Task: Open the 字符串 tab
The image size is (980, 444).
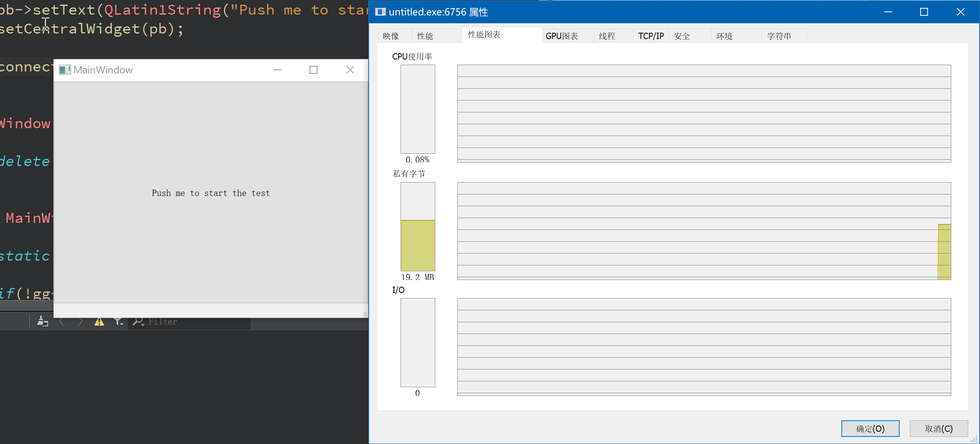Action: click(x=779, y=36)
